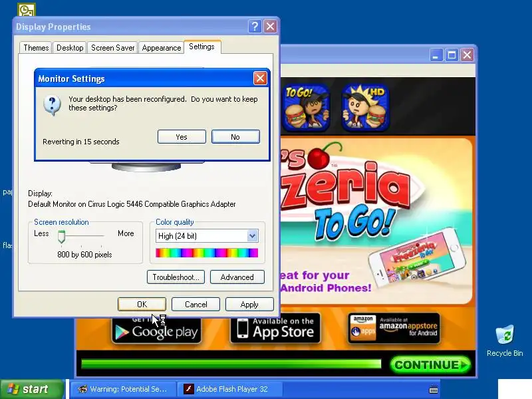
Task: Close the Monitor Settings dialog
Action: [x=260, y=78]
